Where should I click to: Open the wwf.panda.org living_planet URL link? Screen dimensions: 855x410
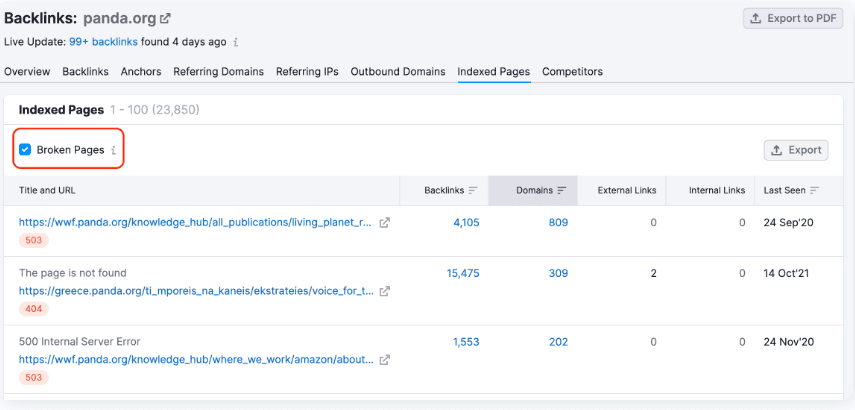[x=196, y=222]
